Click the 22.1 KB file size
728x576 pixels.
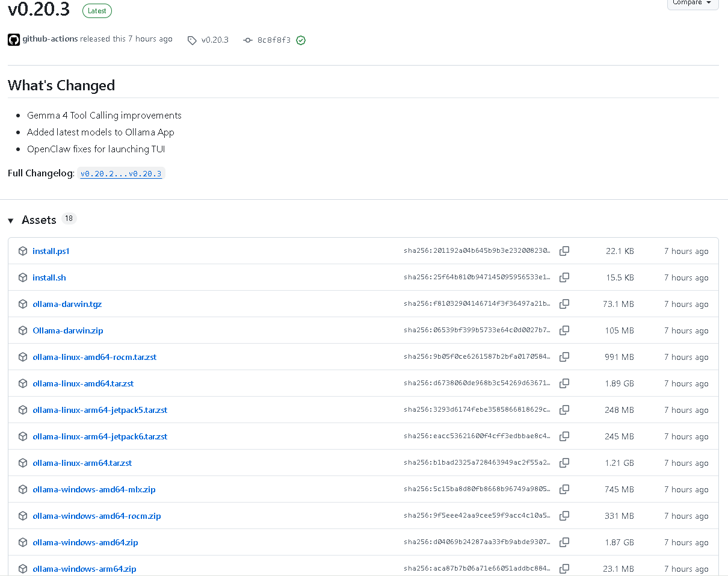[x=620, y=251]
